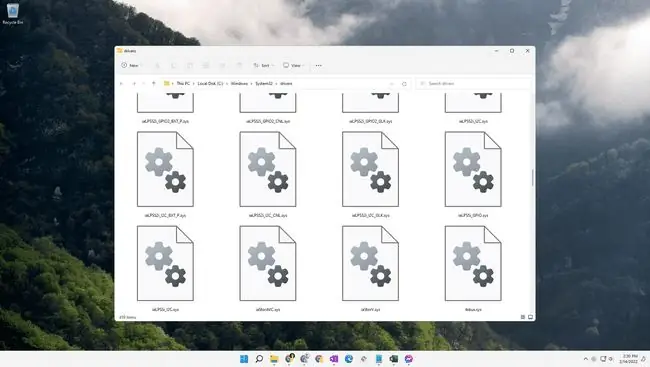
Task: Click This PC in the breadcrumb
Action: pyautogui.click(x=183, y=84)
